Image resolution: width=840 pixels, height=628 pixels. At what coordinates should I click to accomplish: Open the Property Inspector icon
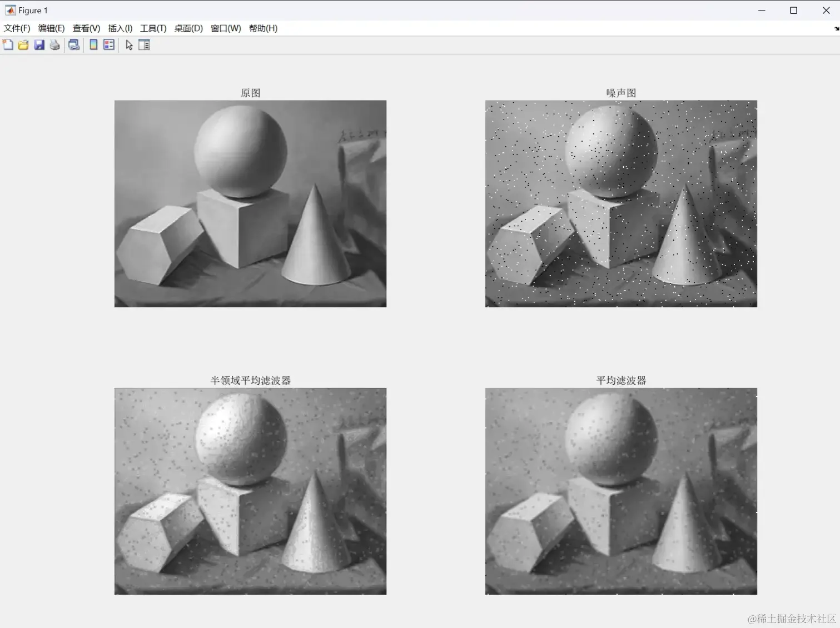(x=144, y=45)
